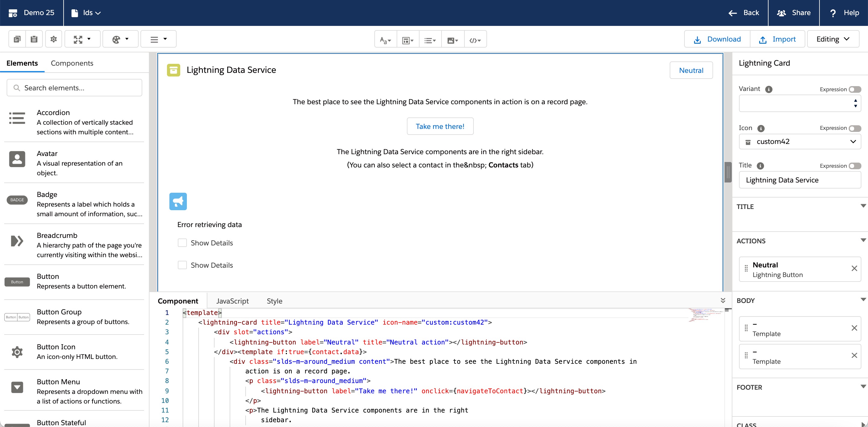Focus the Search elements field

(x=74, y=88)
